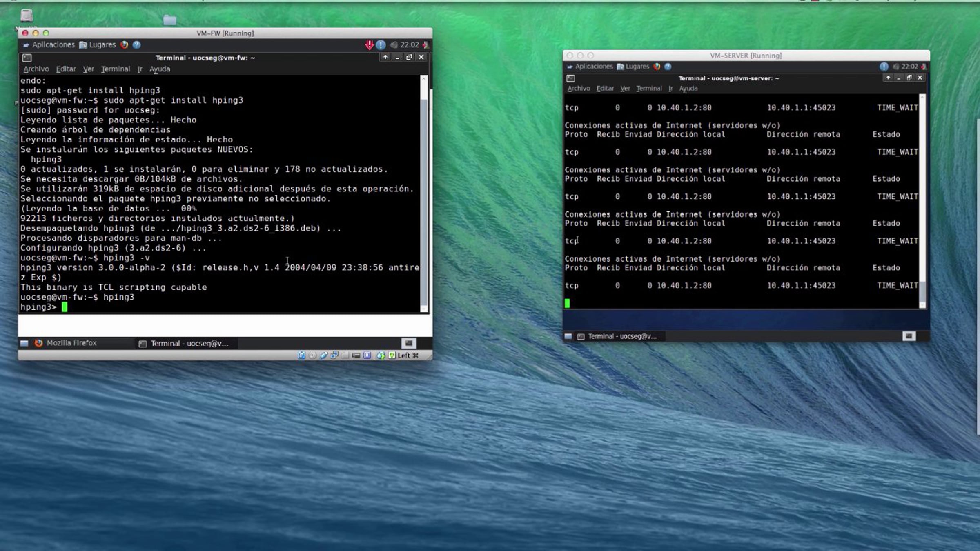Image resolution: width=980 pixels, height=551 pixels.
Task: Toggle keyboard capture host key indicator
Action: coord(392,355)
